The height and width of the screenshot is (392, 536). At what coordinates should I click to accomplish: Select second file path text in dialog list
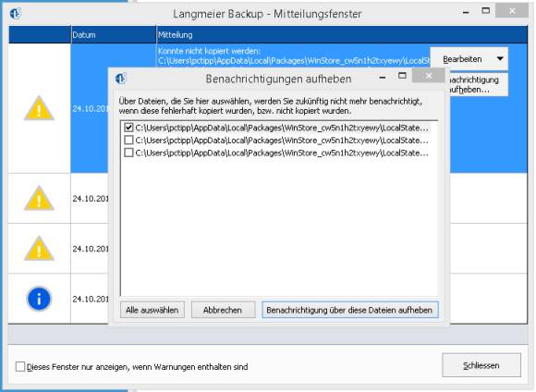click(282, 141)
